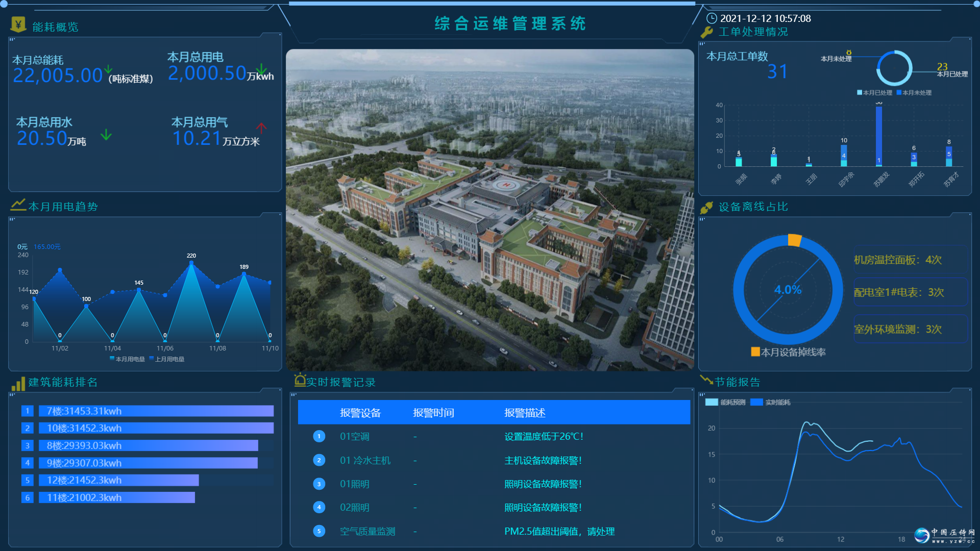The width and height of the screenshot is (980, 551).
Task: Click the 20.50 total water value
Action: click(x=42, y=138)
